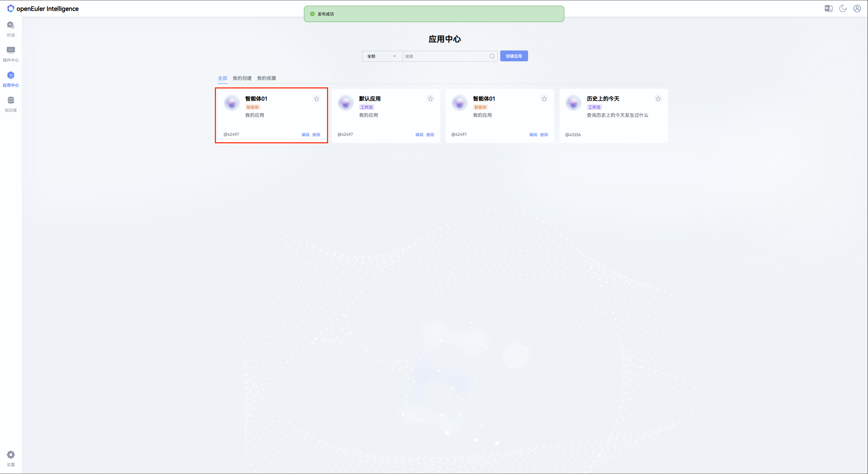This screenshot has height=474, width=868.
Task: Favorite the first 智能体01 card
Action: pyautogui.click(x=316, y=99)
